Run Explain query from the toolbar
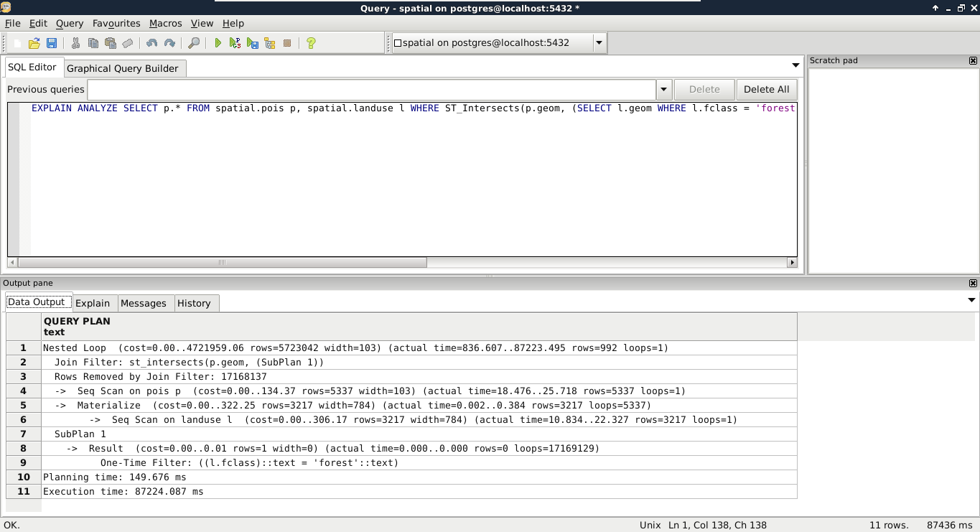Viewport: 980px width, 532px height. 270,43
